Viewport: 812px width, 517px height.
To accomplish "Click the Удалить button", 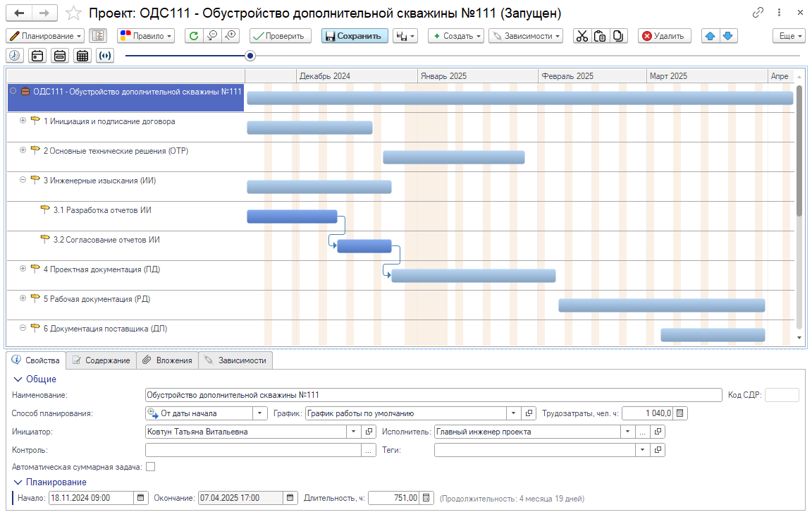I will tap(665, 36).
